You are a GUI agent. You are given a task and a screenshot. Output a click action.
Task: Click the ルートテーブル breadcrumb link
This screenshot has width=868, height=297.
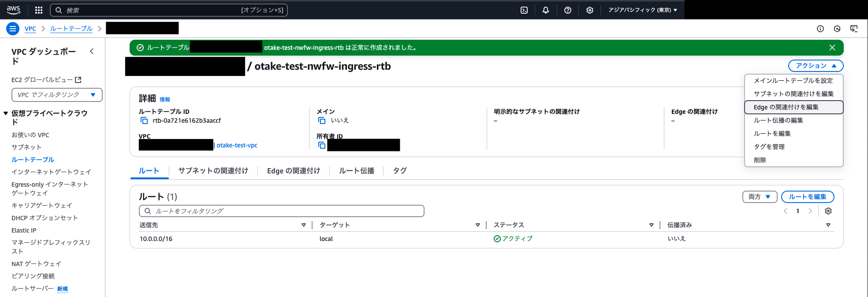coord(71,29)
